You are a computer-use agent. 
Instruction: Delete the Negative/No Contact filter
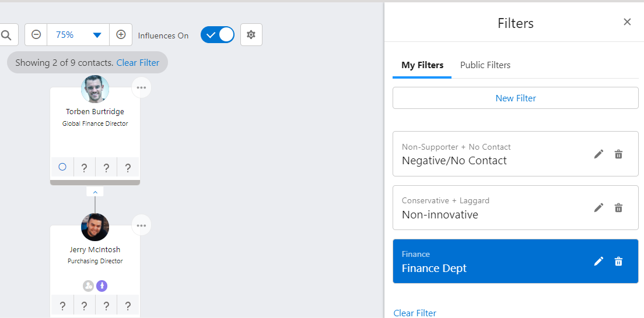point(618,154)
